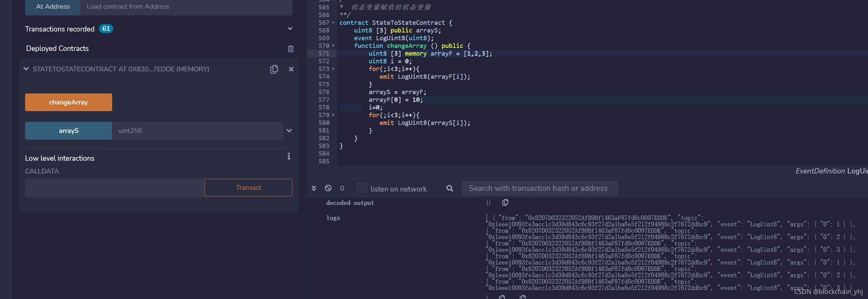Image resolution: width=868 pixels, height=299 pixels.
Task: Run the changeArray function
Action: [x=68, y=102]
